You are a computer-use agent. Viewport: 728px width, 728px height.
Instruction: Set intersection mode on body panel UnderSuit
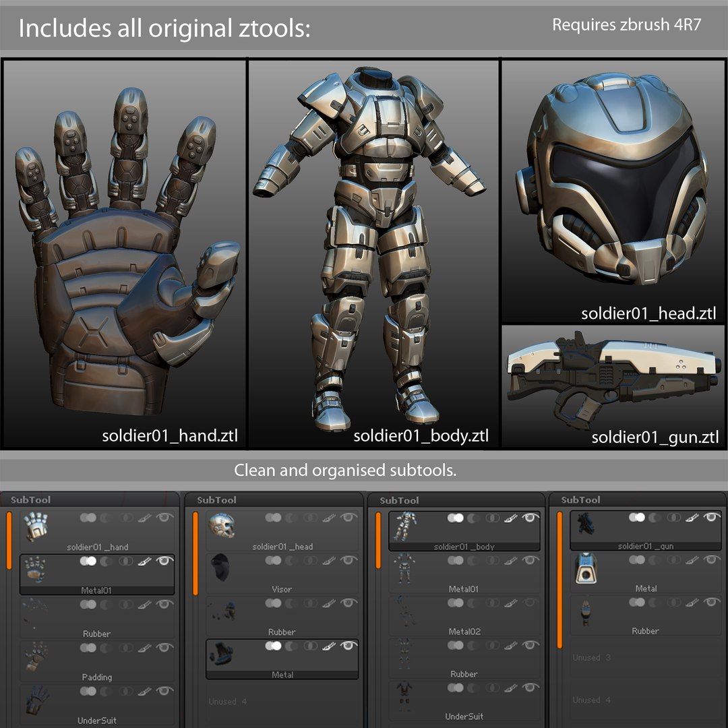[493, 688]
